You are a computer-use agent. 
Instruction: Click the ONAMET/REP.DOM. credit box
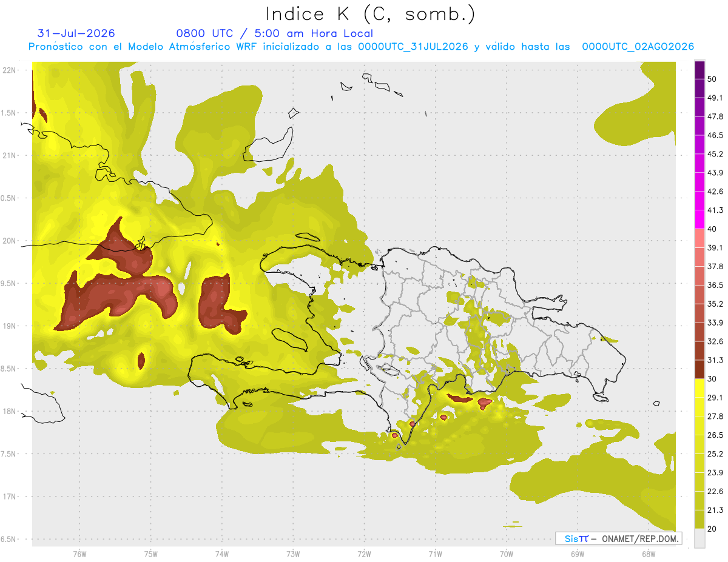click(618, 538)
